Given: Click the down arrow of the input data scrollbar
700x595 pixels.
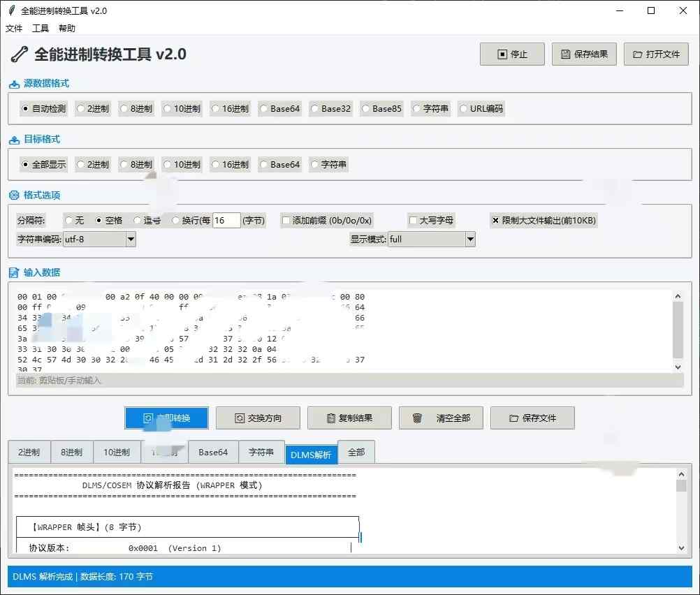Looking at the screenshot, I should point(678,367).
